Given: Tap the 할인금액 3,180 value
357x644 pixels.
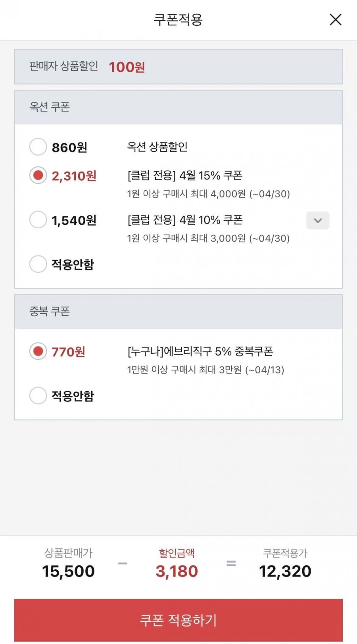Looking at the screenshot, I should 177,571.
